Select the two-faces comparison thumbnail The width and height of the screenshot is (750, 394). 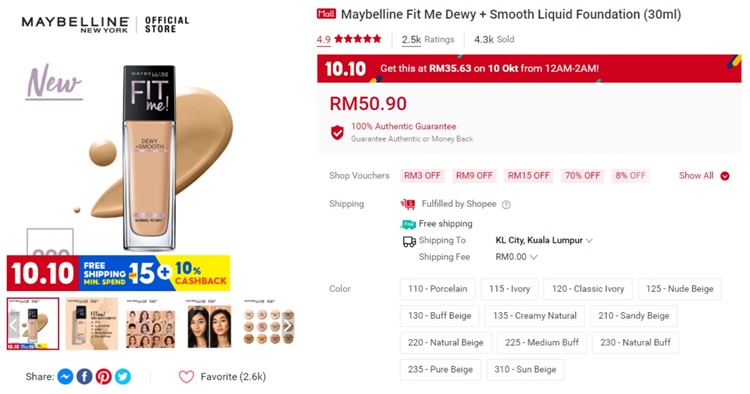click(x=209, y=324)
